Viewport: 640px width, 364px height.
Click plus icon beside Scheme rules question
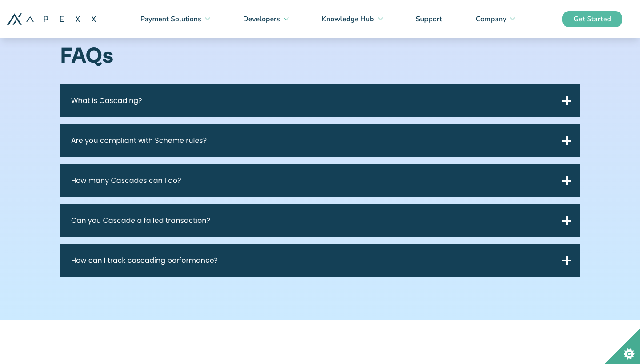566,141
